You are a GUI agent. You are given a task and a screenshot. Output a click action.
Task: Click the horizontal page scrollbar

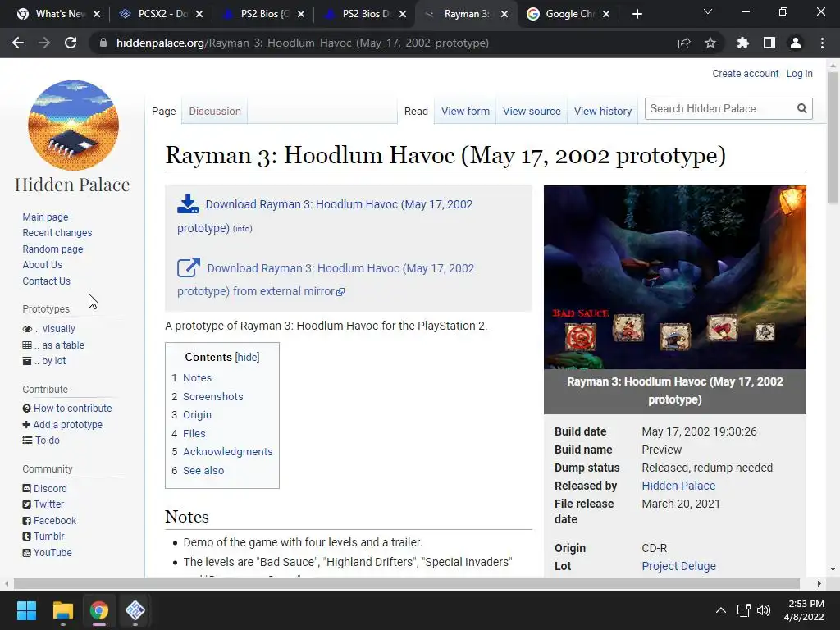pos(406,583)
